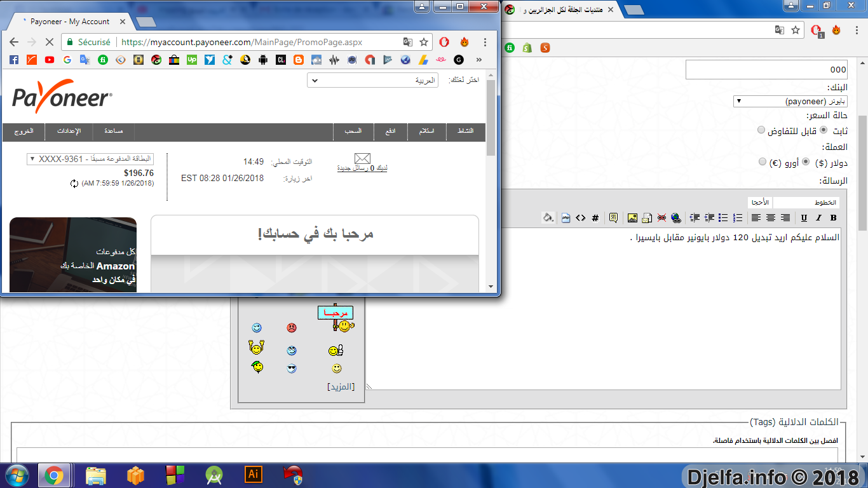Remove link using the red-crossed chain icon
Viewport: 868px width, 488px height.
click(x=661, y=218)
